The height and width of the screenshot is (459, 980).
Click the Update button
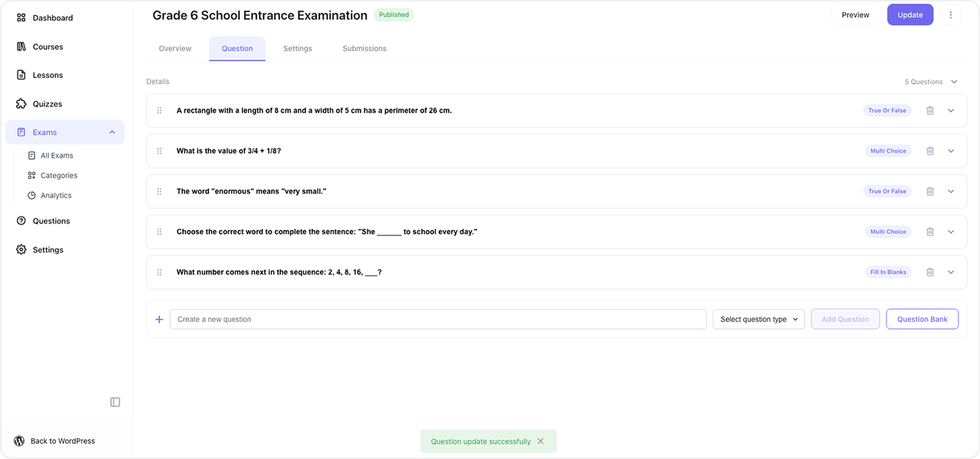click(910, 15)
